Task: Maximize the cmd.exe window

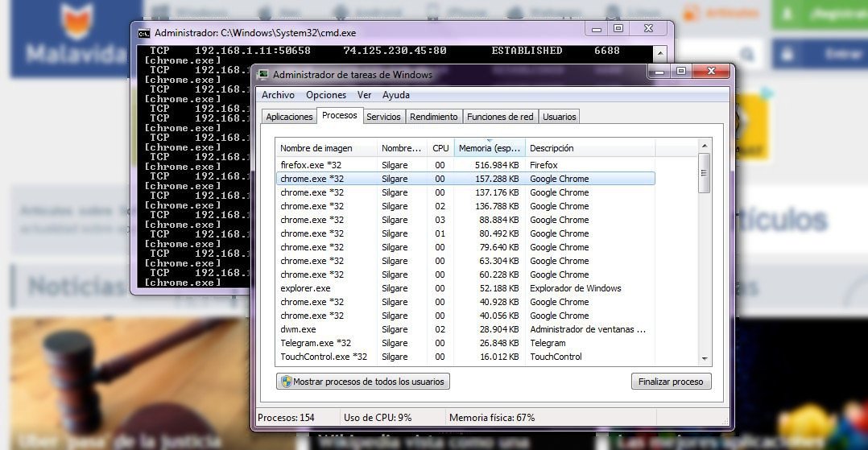Action: click(618, 29)
